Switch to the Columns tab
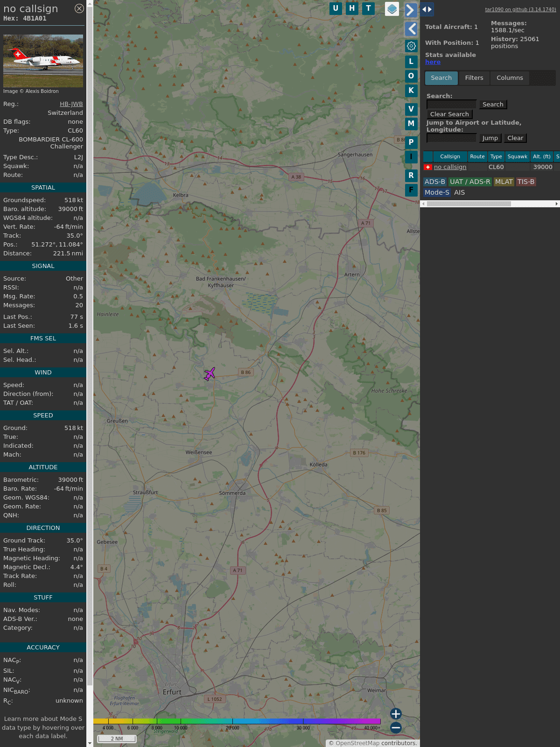The width and height of the screenshot is (560, 747). 510,78
